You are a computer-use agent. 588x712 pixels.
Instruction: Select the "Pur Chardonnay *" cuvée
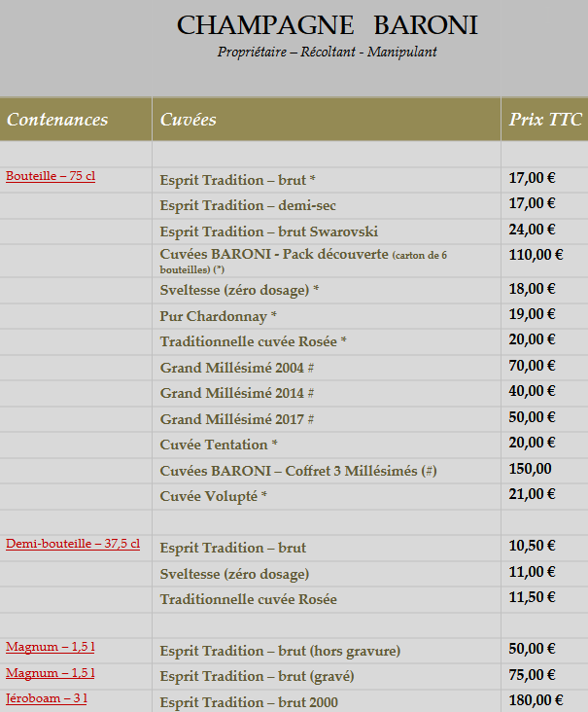[219, 316]
